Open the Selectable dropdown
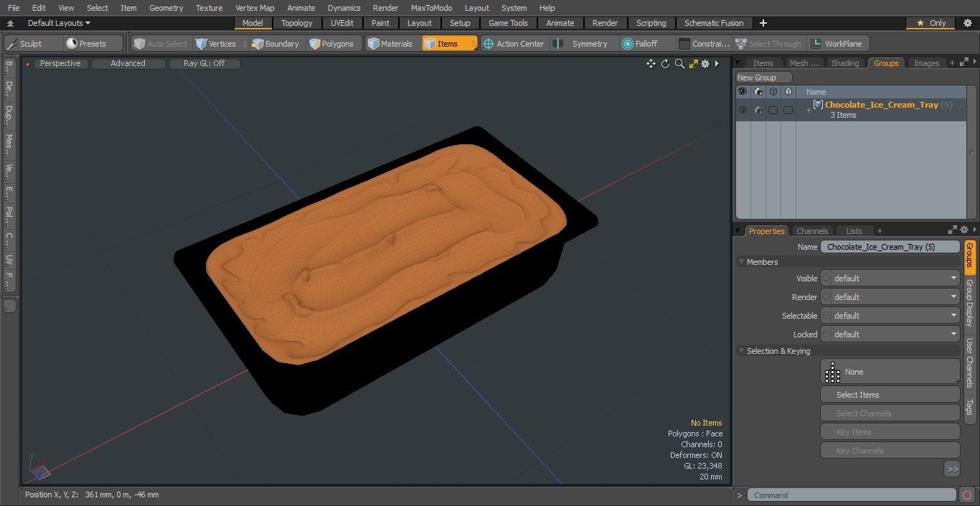This screenshot has height=506, width=980. [x=890, y=316]
